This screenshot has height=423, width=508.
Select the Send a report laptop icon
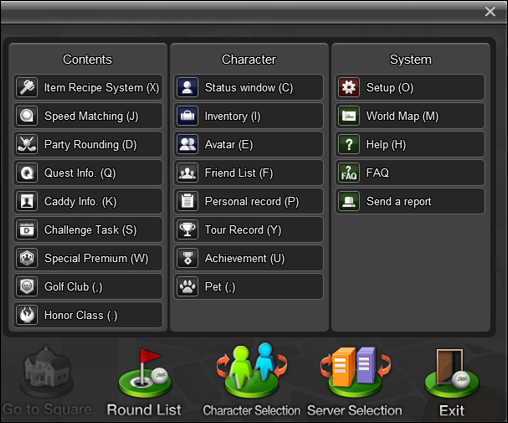[349, 201]
